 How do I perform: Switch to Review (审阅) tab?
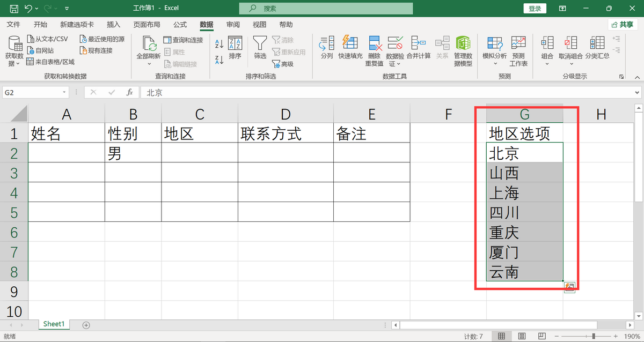[x=233, y=25]
